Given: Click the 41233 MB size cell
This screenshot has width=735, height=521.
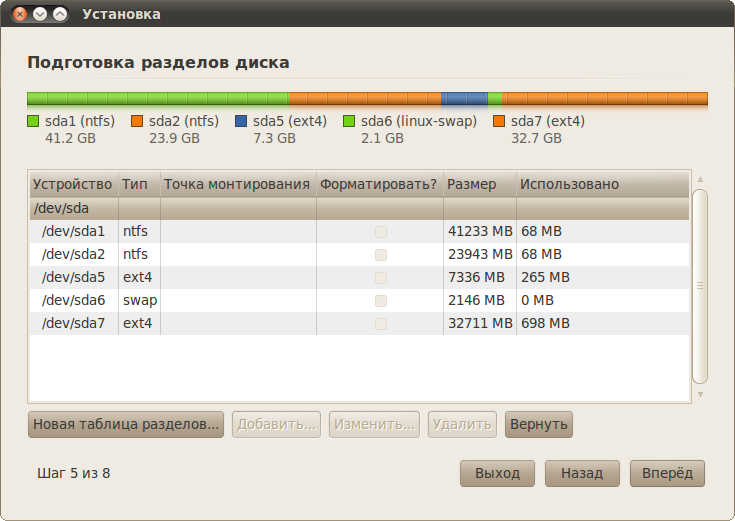Looking at the screenshot, I should (480, 231).
